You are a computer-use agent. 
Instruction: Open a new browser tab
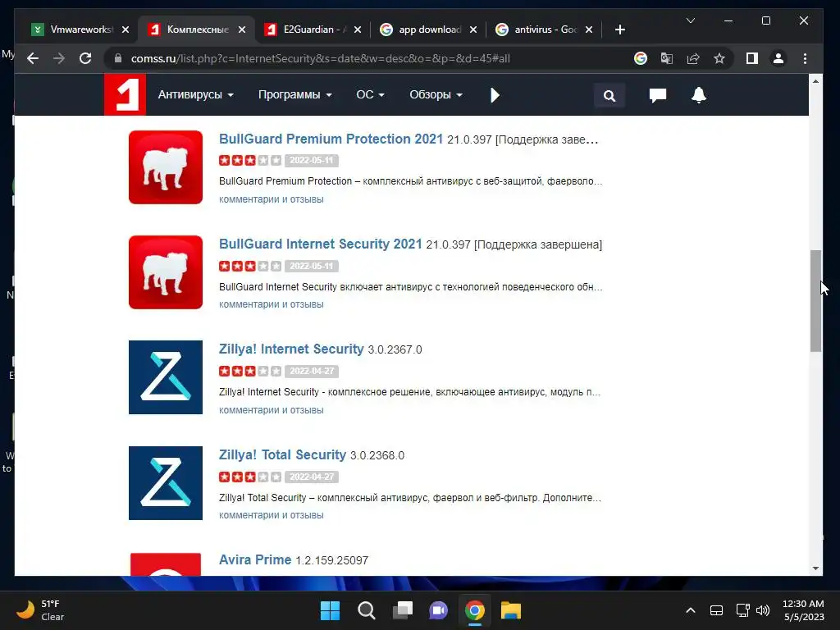620,30
